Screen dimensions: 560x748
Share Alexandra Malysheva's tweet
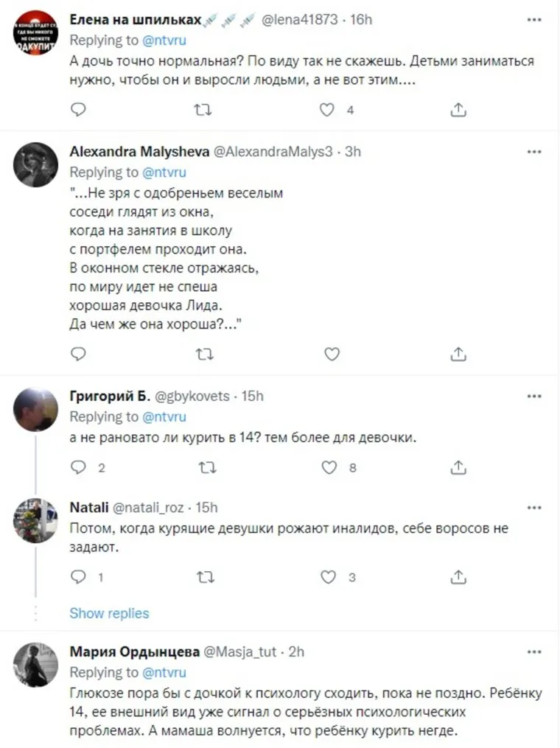click(458, 354)
